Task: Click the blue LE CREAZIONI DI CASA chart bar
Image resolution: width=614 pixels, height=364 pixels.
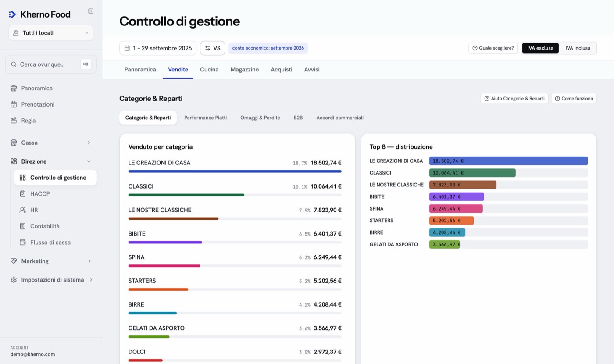Action: click(x=508, y=161)
